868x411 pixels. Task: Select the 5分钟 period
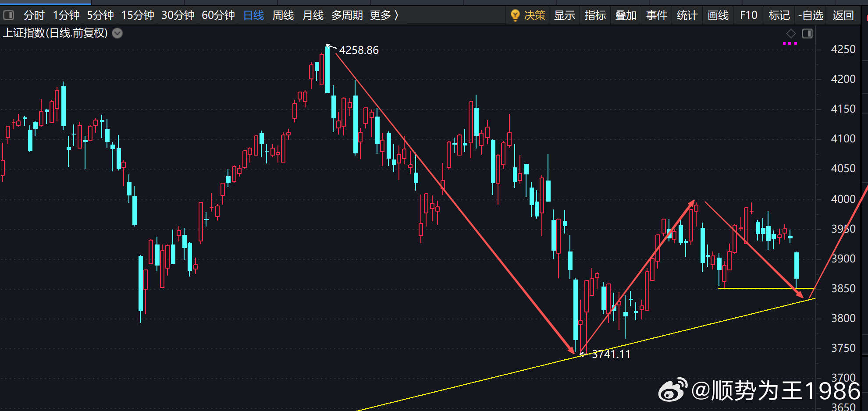[100, 16]
